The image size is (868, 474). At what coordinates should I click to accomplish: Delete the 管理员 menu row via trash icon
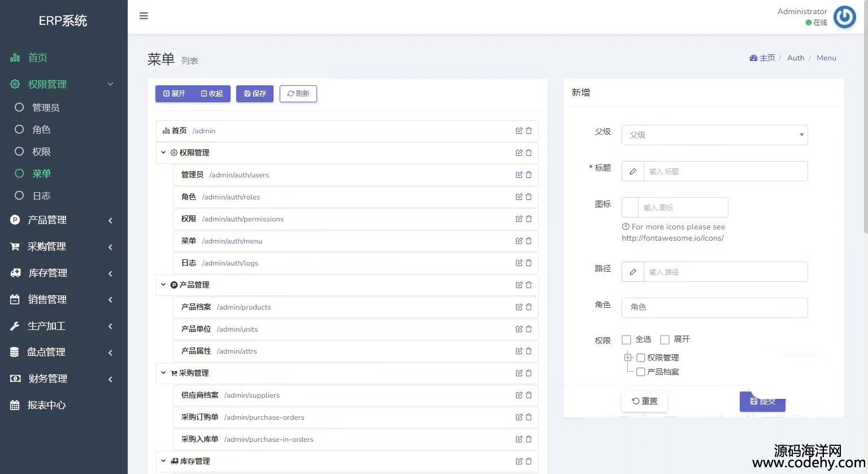529,175
